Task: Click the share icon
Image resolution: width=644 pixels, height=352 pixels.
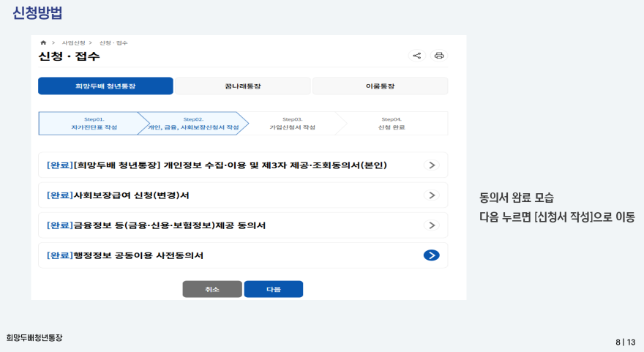Action: point(417,56)
